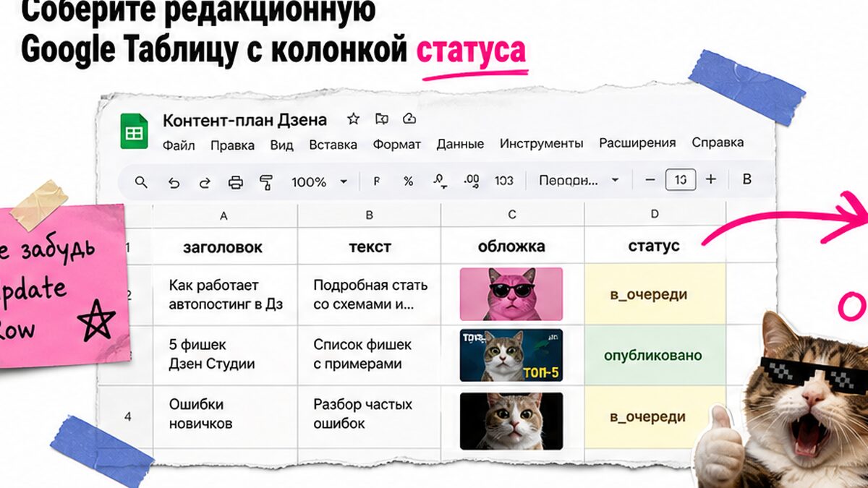Click the 123 number format button
The image size is (868, 488).
(504, 181)
